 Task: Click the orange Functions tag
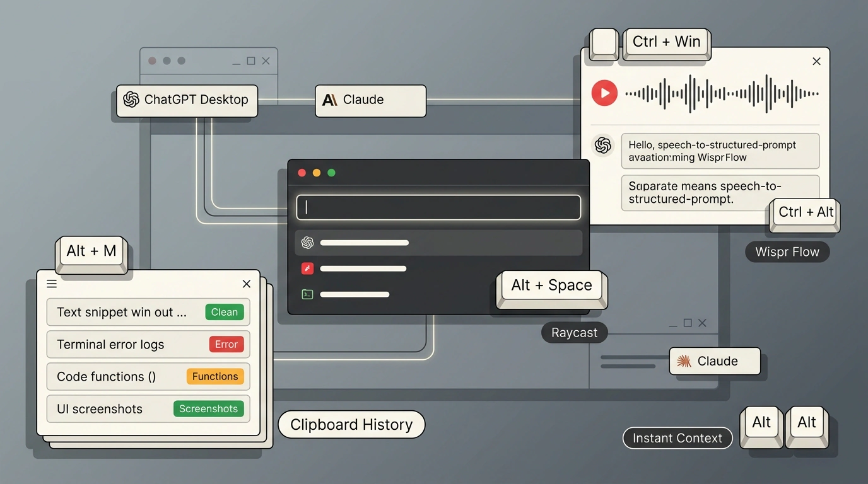[215, 376]
